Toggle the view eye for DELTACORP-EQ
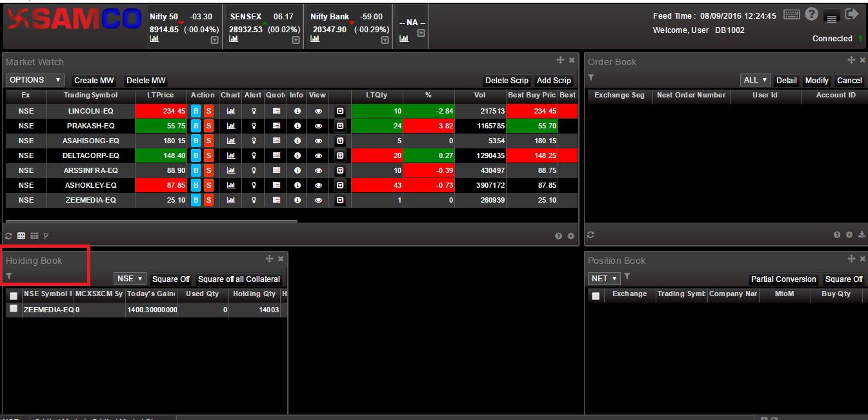Screen dimensions: 868x420 [x=318, y=155]
